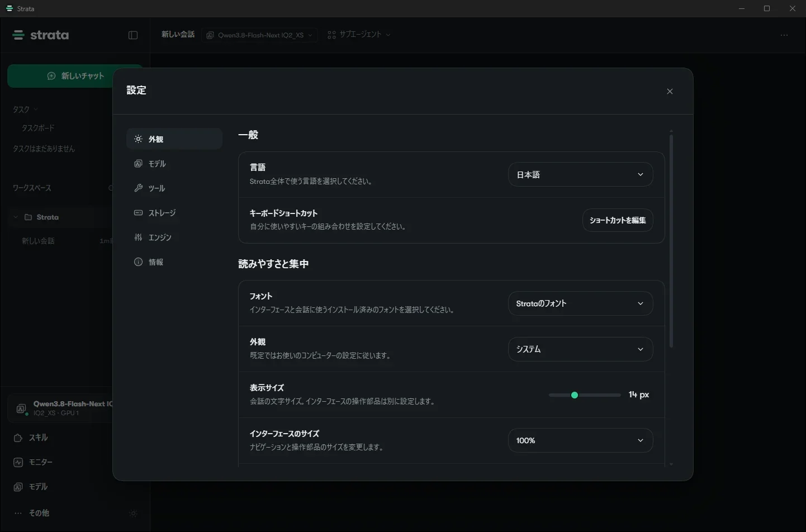Image resolution: width=806 pixels, height=532 pixels.
Task: Open モデル in the bottom sidebar
Action: [x=31, y=487]
